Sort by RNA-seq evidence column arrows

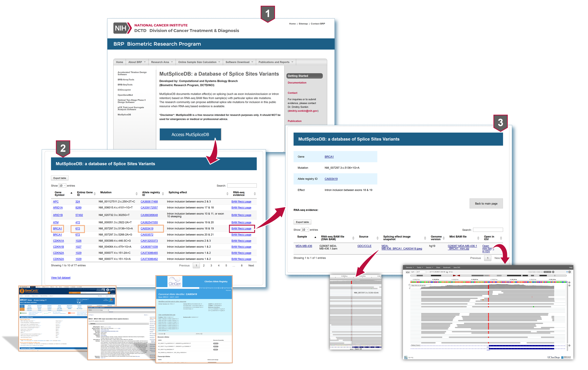[x=255, y=194]
